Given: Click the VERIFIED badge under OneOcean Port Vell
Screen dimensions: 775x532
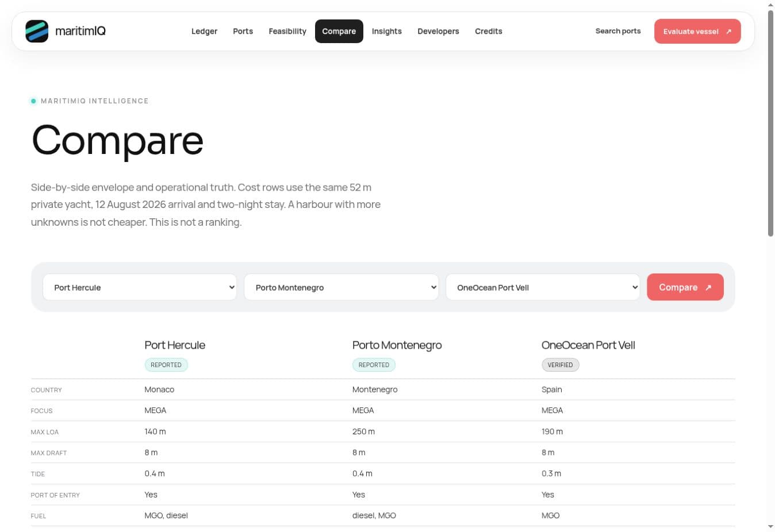Looking at the screenshot, I should pos(560,365).
